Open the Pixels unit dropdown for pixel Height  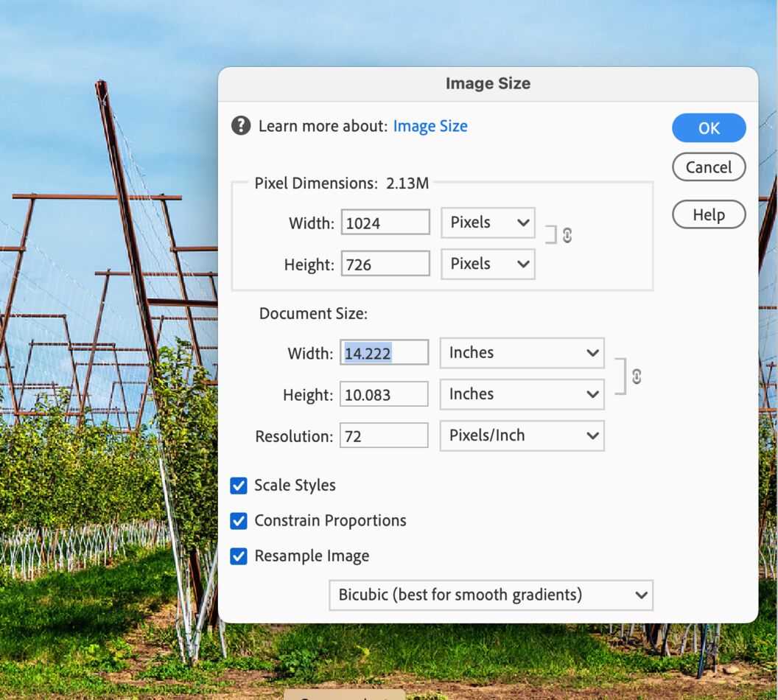487,263
